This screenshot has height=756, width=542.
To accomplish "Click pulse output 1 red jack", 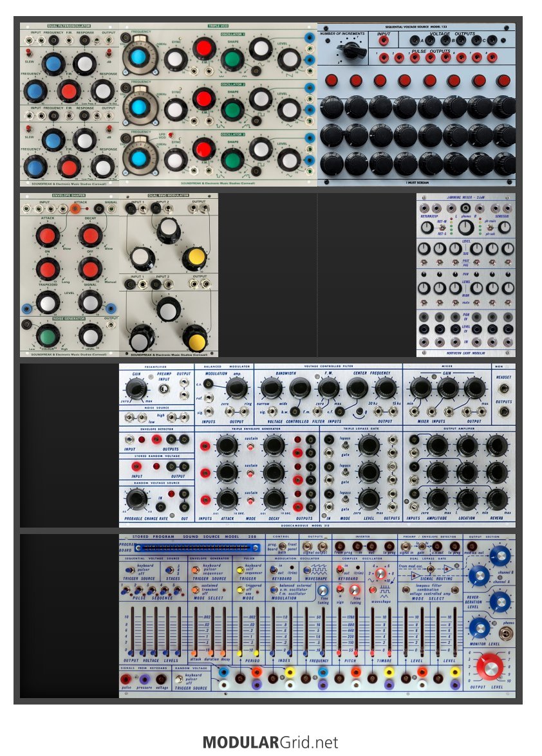I will point(384,58).
